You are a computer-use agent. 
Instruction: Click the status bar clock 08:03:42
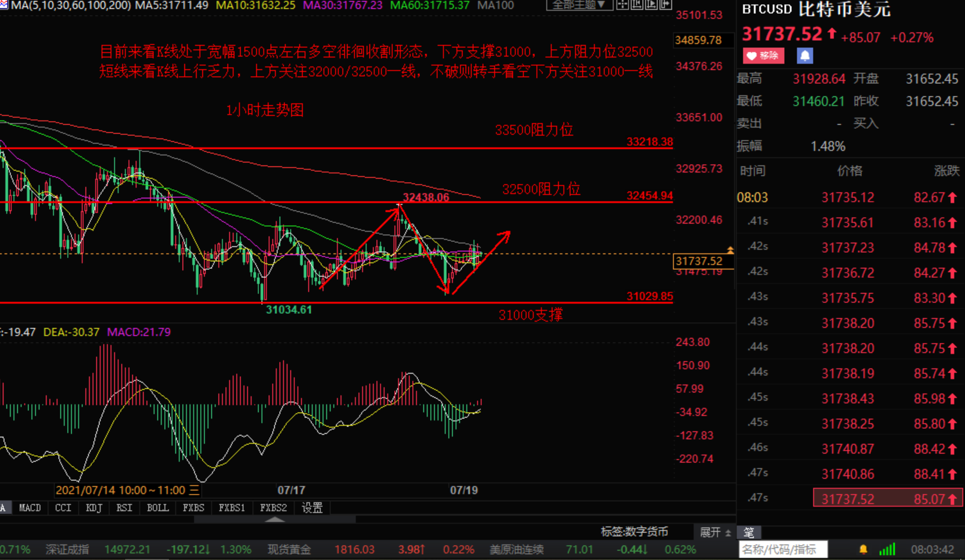932,549
